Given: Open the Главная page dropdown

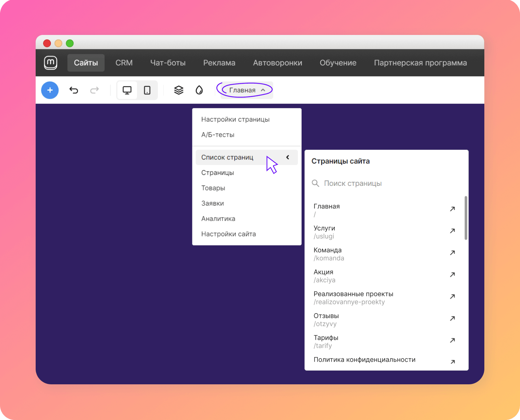Looking at the screenshot, I should [x=247, y=90].
